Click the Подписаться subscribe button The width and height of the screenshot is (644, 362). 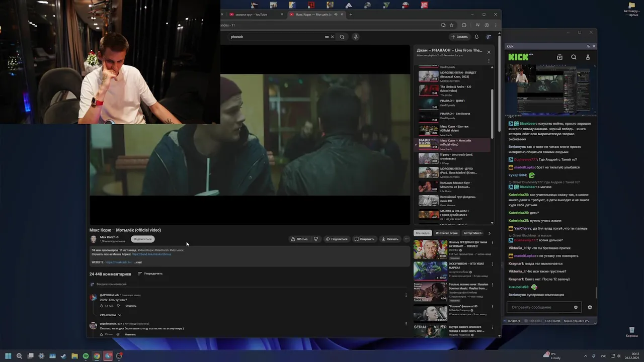[x=142, y=239]
